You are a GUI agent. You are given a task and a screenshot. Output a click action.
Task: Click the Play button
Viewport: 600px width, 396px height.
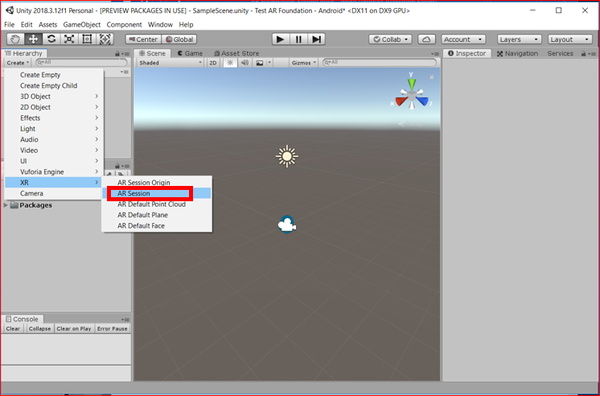280,39
